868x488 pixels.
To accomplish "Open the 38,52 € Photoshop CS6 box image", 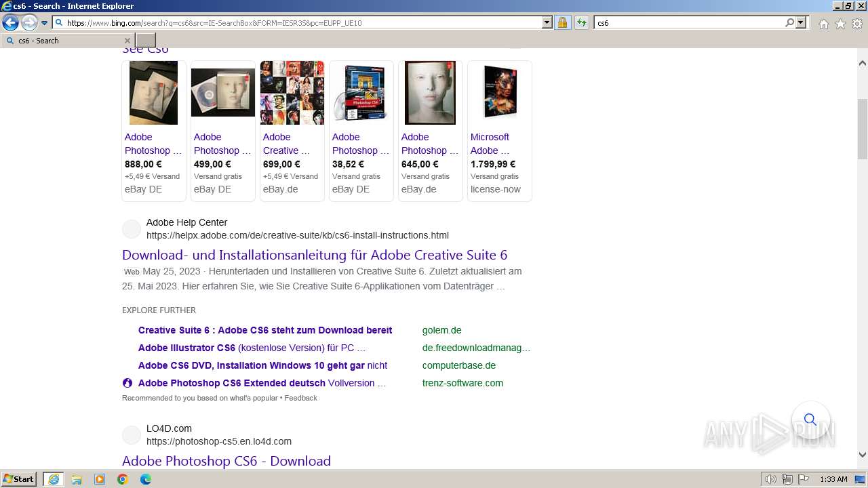I will coord(361,93).
